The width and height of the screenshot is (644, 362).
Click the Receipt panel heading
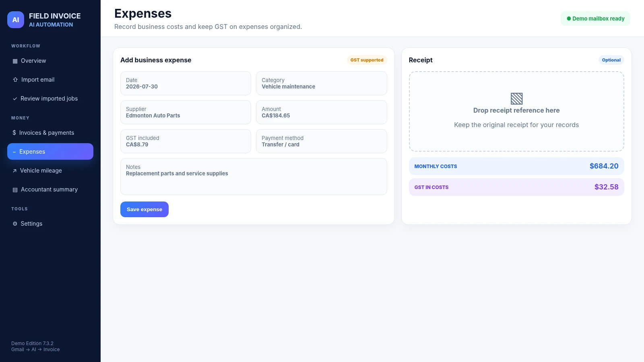tap(421, 60)
